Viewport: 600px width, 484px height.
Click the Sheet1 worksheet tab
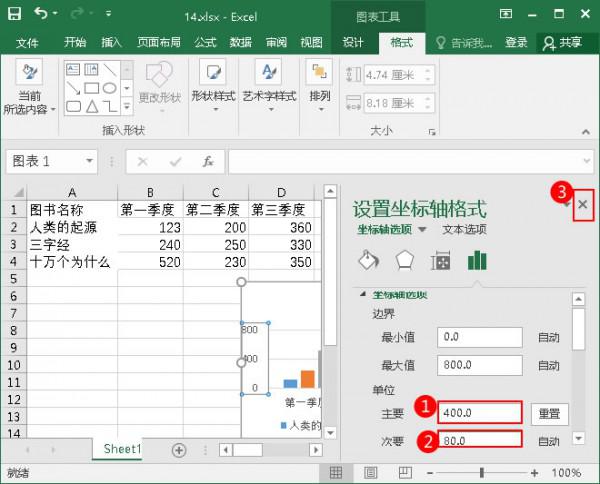pos(122,448)
